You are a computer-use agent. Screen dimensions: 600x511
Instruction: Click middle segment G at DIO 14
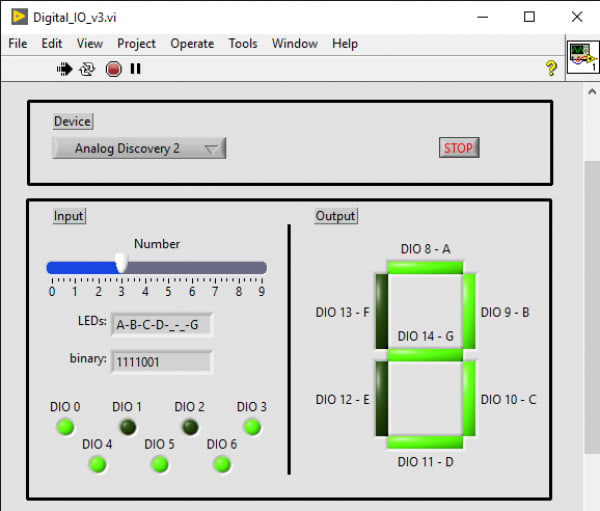[425, 355]
